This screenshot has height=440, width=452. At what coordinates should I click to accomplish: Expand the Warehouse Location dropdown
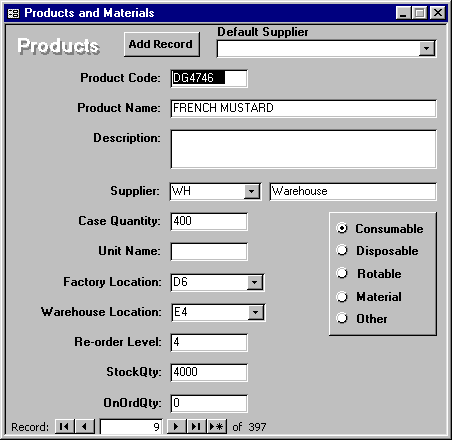pos(256,313)
